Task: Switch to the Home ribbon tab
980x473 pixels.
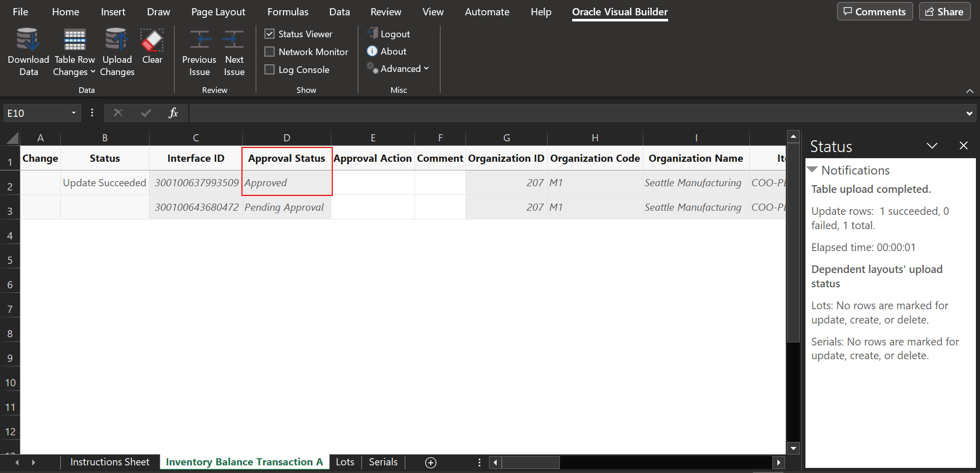Action: point(65,12)
